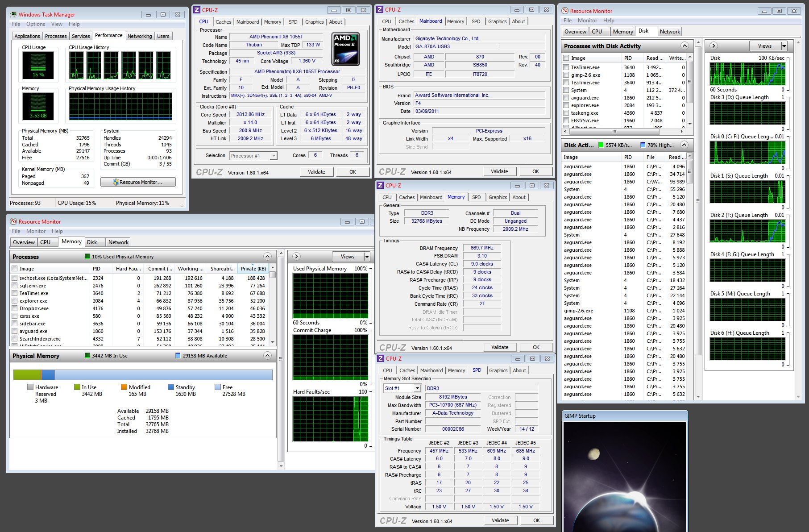Hide graph pane arrow in Disk Resource Monitor

[714, 46]
